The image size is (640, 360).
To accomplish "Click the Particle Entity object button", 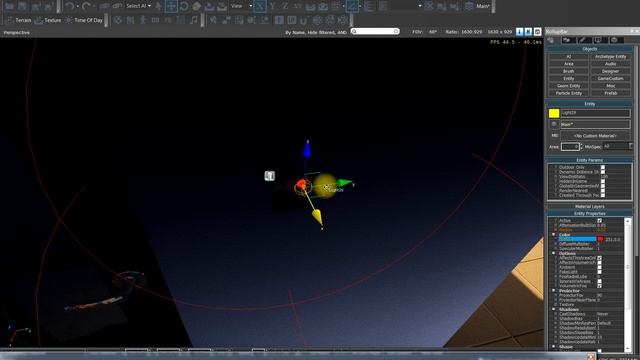I will 569,93.
